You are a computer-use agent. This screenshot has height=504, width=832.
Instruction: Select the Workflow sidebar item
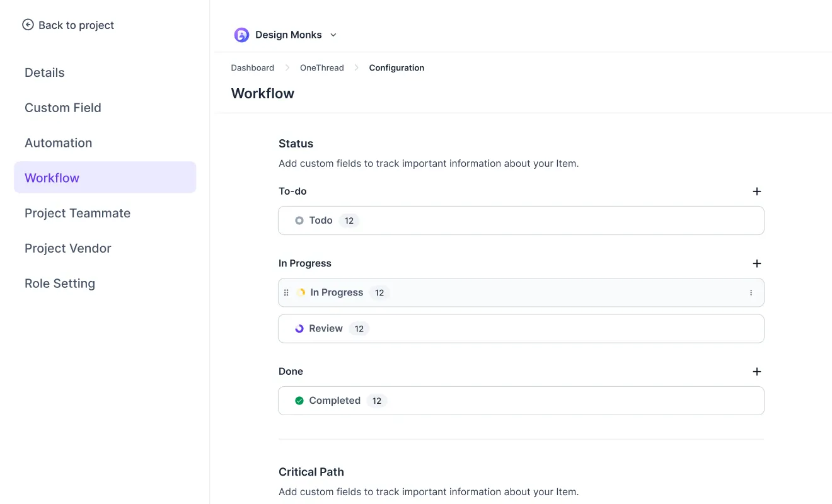click(105, 178)
